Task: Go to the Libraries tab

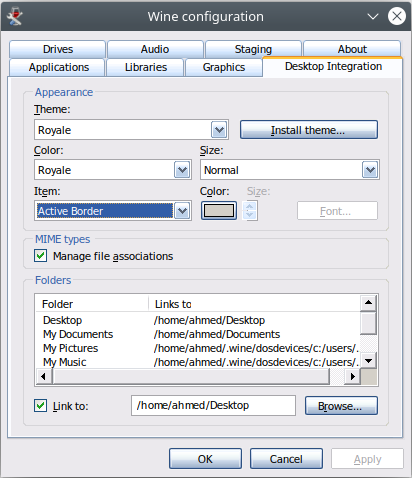Action: click(145, 67)
